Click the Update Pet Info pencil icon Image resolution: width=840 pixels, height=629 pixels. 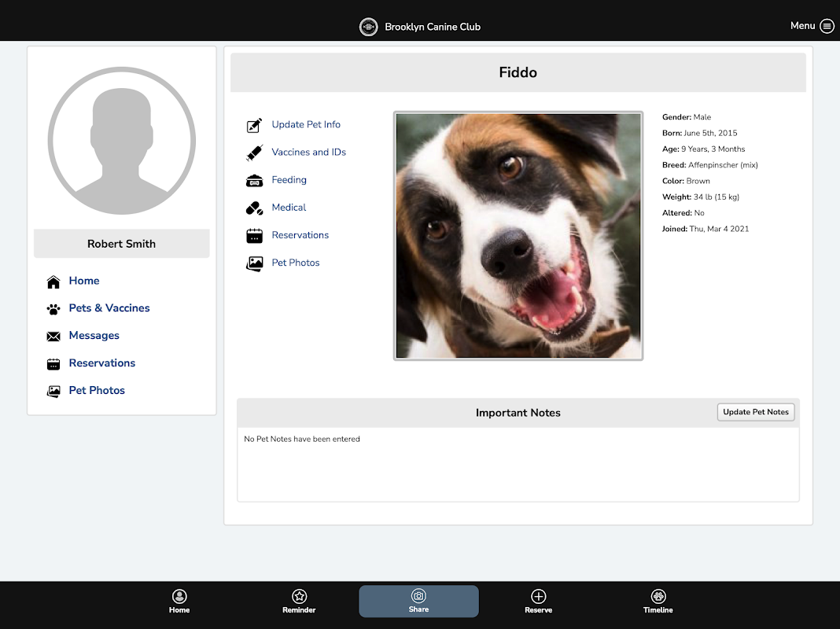(x=254, y=125)
